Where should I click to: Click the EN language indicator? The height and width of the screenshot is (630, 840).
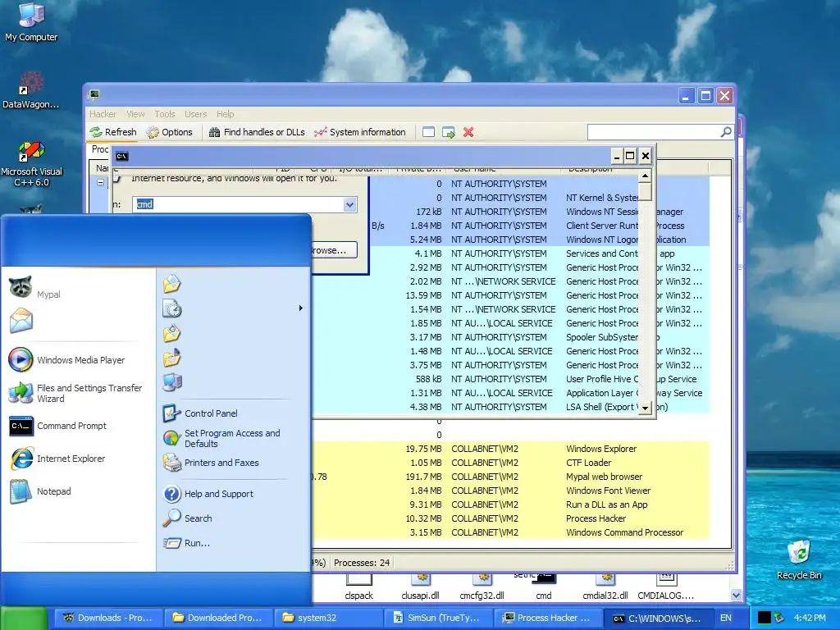click(x=726, y=618)
